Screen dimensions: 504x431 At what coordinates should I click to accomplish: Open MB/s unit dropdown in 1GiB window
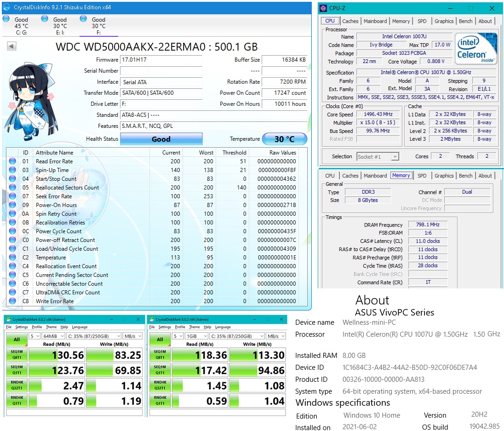pos(276,336)
